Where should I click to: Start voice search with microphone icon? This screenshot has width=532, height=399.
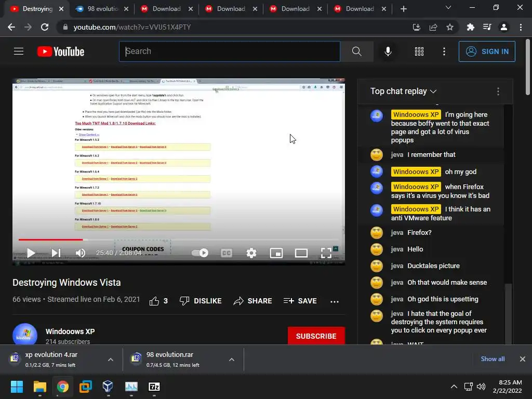pyautogui.click(x=388, y=51)
